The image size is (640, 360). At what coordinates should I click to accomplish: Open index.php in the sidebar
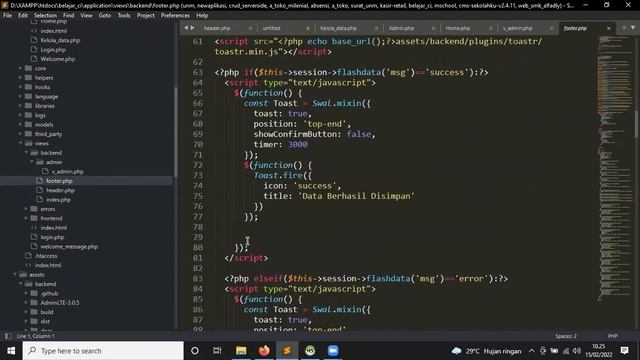pos(58,200)
